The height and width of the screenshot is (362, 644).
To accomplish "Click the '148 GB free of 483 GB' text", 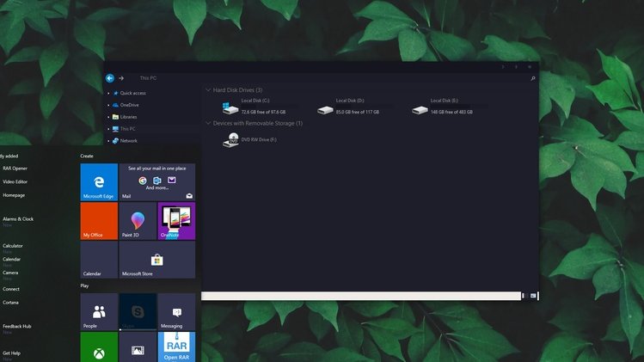I will [451, 112].
